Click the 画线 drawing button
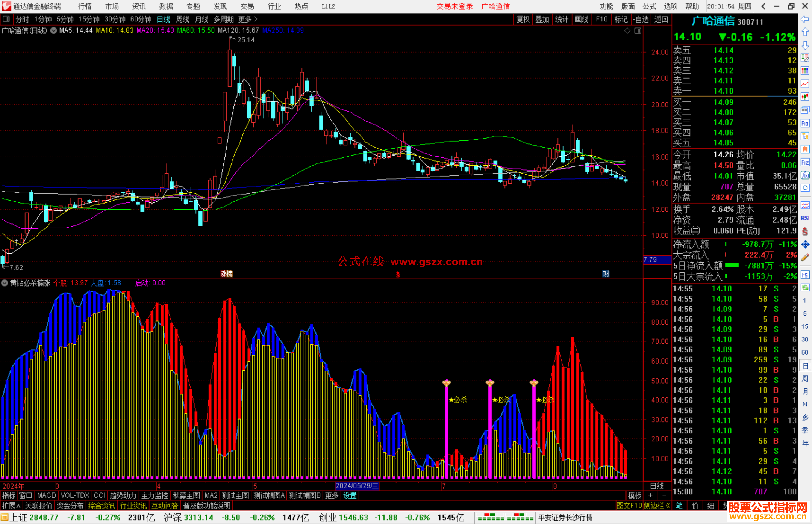Image resolution: width=812 pixels, height=524 pixels. pyautogui.click(x=581, y=19)
